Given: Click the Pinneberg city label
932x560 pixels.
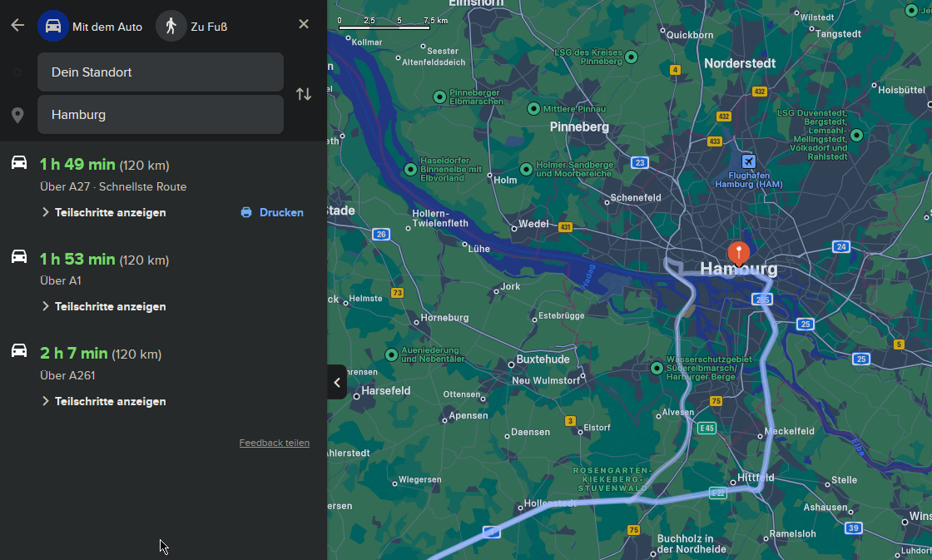Looking at the screenshot, I should pyautogui.click(x=579, y=126).
